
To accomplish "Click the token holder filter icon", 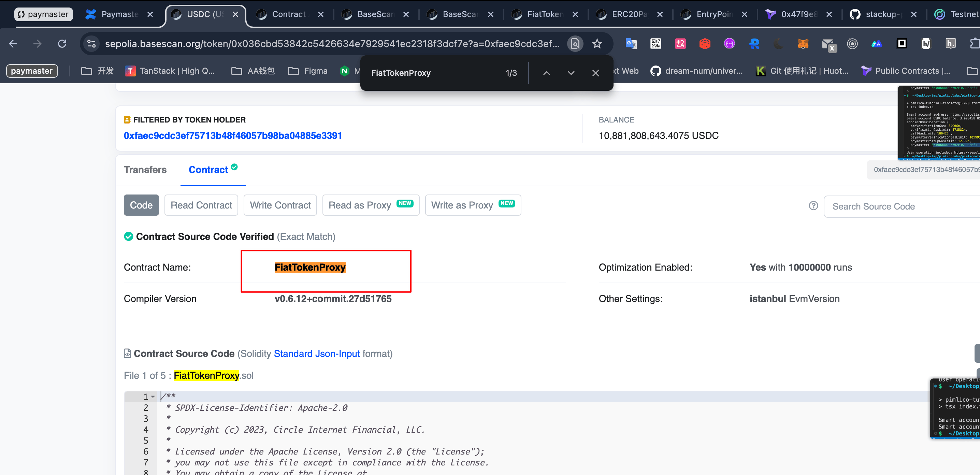I will click(127, 120).
